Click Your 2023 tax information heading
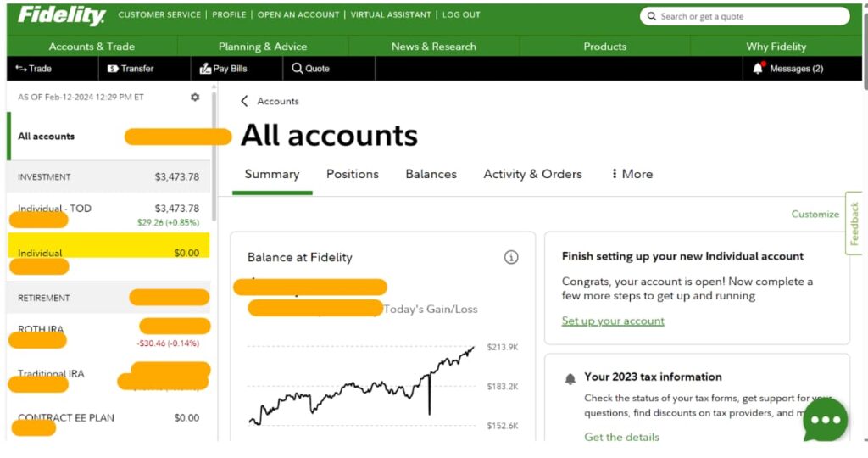The width and height of the screenshot is (868, 458). coord(654,377)
